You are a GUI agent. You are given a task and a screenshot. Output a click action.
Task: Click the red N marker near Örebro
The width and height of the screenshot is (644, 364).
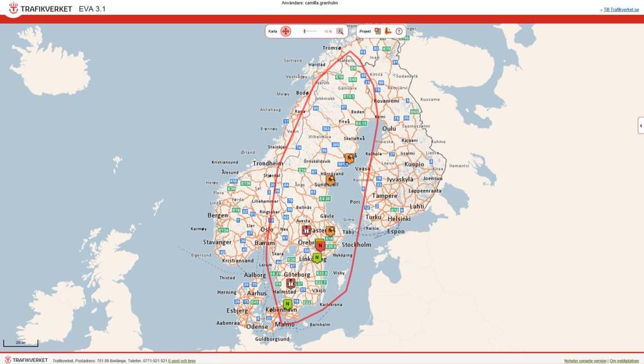point(320,246)
